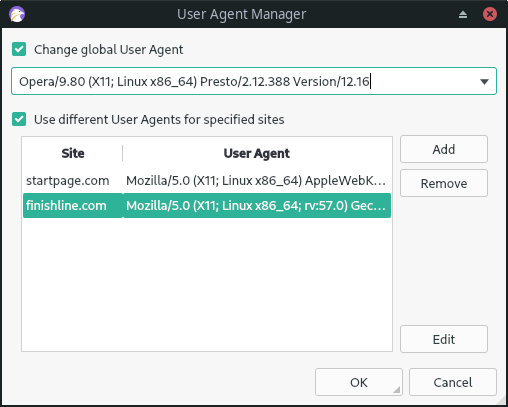508x407 pixels.
Task: Click the rv:57.0 Gecko user agent cell
Action: coord(257,206)
